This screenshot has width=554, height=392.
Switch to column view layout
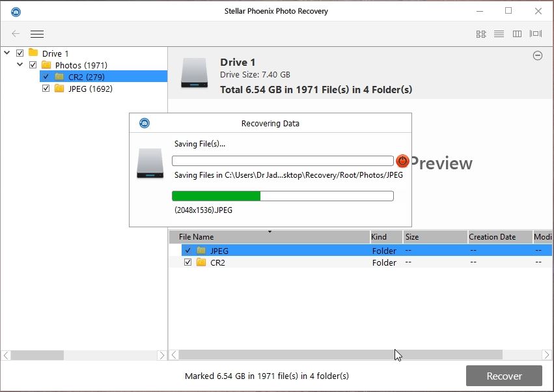pos(518,34)
